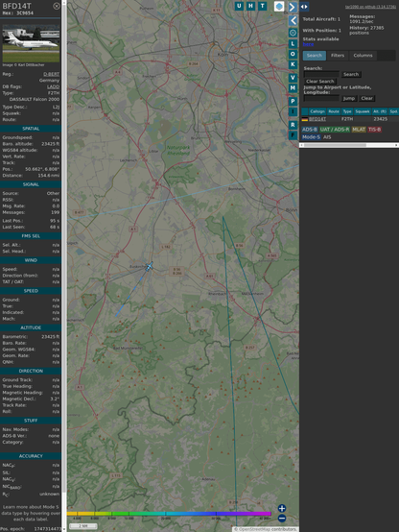
Task: Click the altitude color scale bar
Action: [x=169, y=514]
